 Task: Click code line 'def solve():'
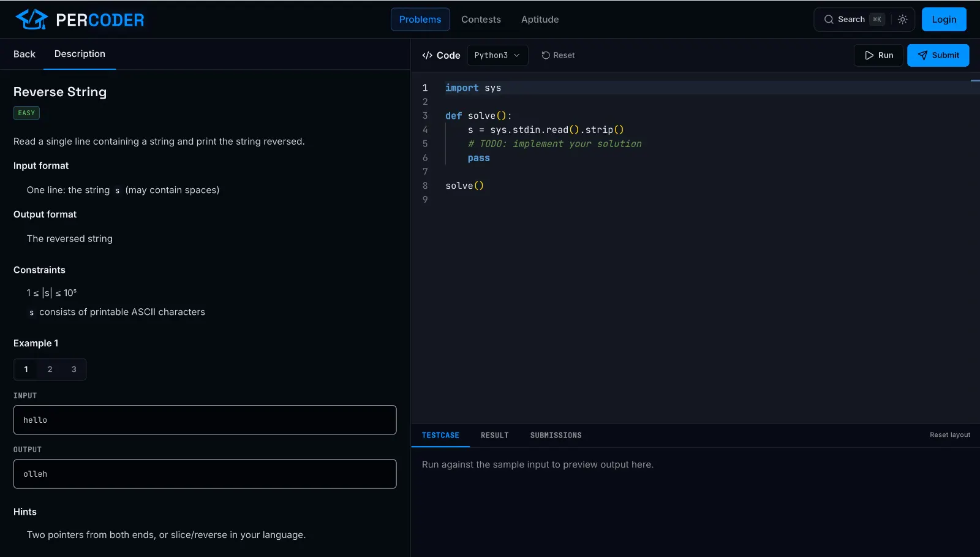click(478, 116)
